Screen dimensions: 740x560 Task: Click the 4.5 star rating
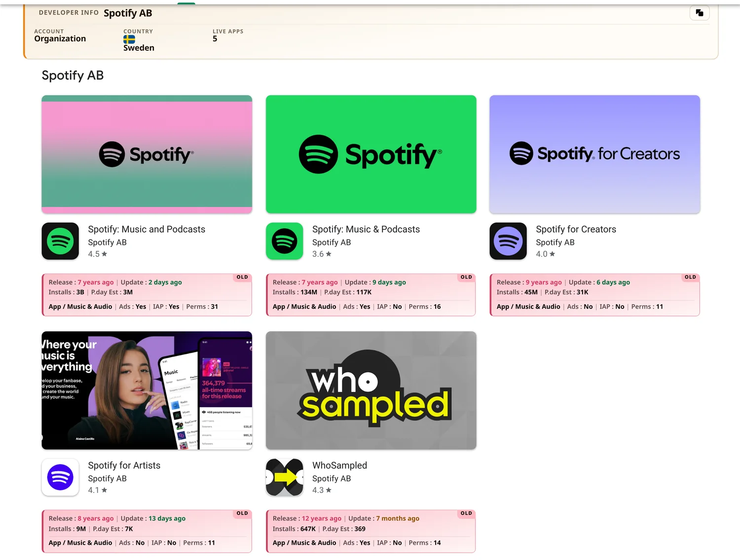98,254
